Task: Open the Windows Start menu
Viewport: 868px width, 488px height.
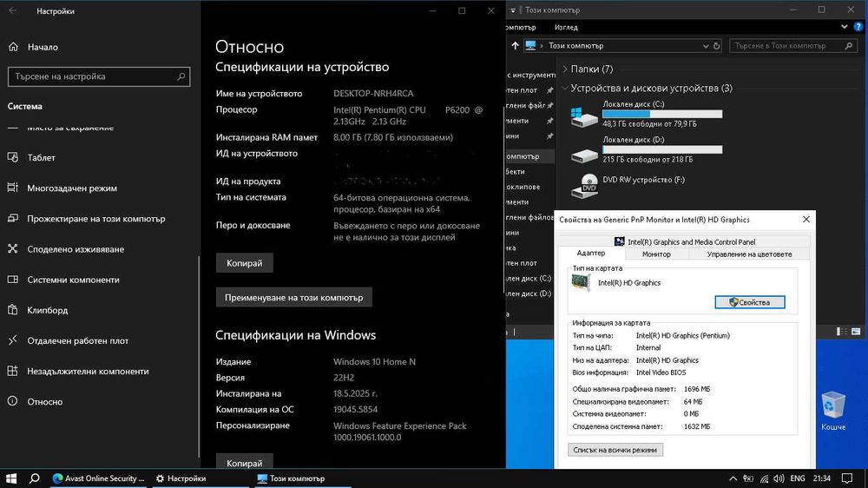Action: tap(11, 478)
